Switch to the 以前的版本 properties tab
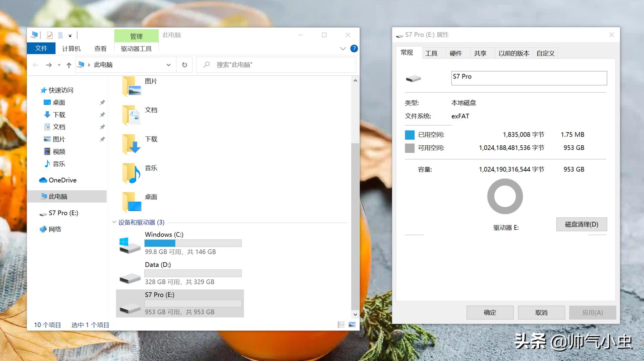 [x=513, y=53]
